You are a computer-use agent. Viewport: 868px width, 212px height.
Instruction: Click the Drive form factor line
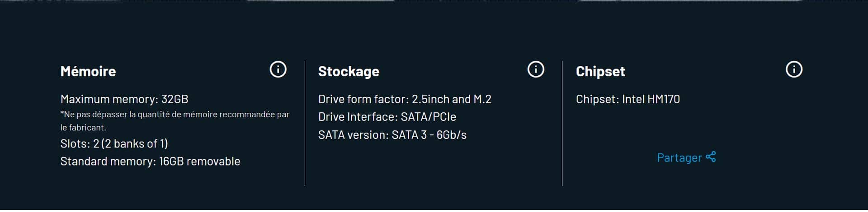405,99
